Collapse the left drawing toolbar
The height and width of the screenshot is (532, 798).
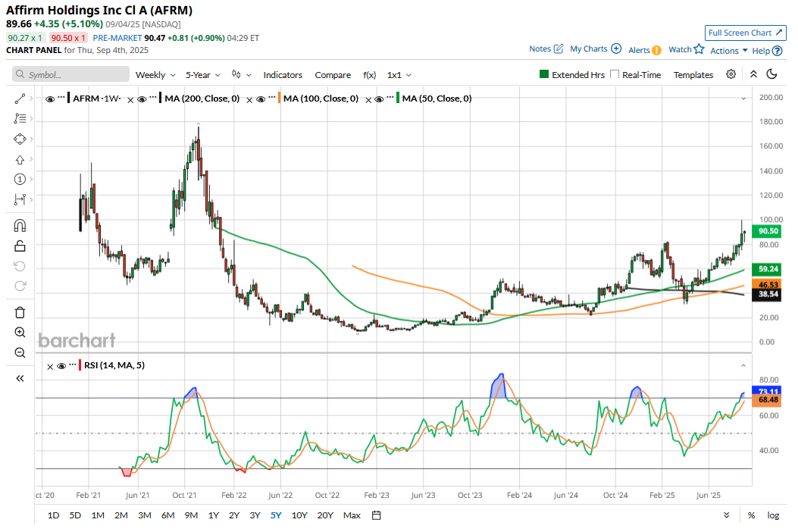point(20,378)
